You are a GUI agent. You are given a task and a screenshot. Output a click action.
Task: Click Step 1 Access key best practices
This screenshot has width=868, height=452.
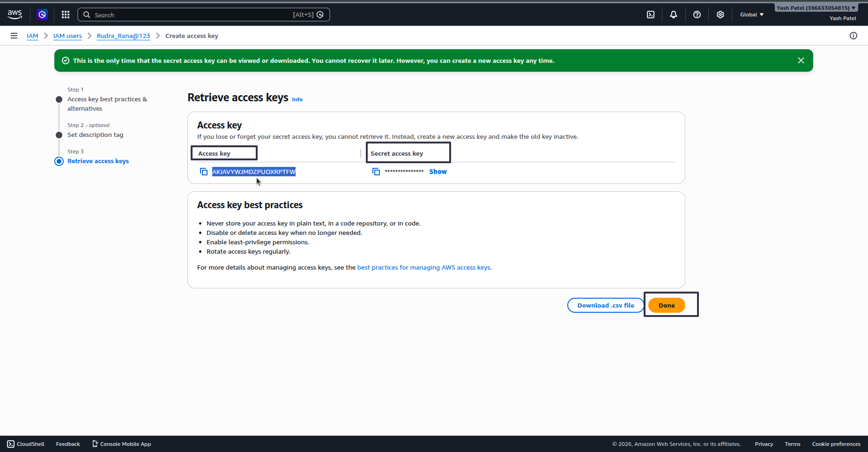coord(107,104)
